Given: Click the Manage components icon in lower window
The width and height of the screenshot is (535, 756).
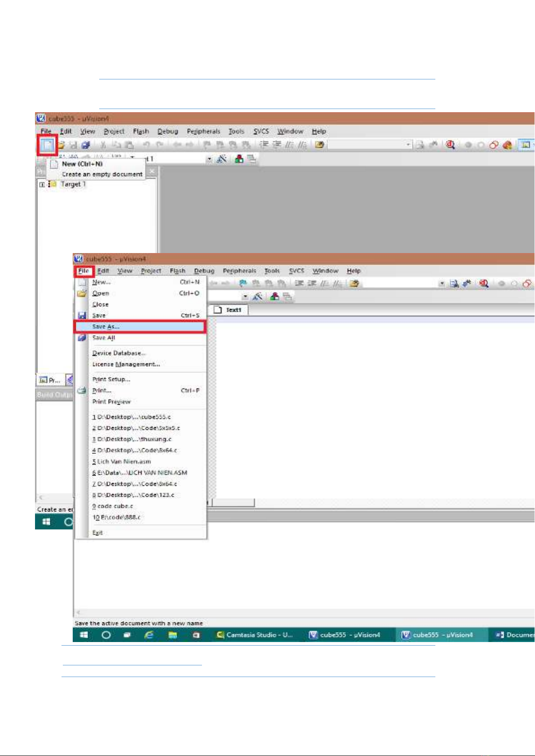Looking at the screenshot, I should tap(275, 297).
